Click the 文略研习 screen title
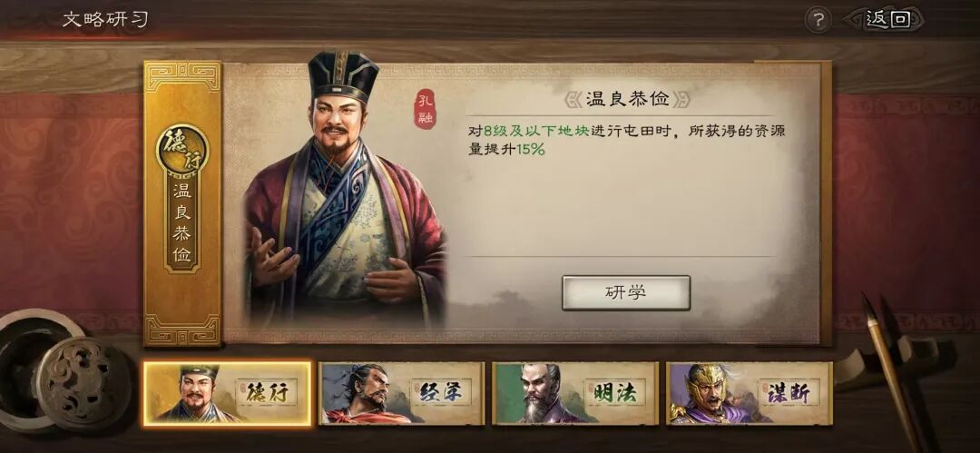980x453 pixels. (105, 19)
